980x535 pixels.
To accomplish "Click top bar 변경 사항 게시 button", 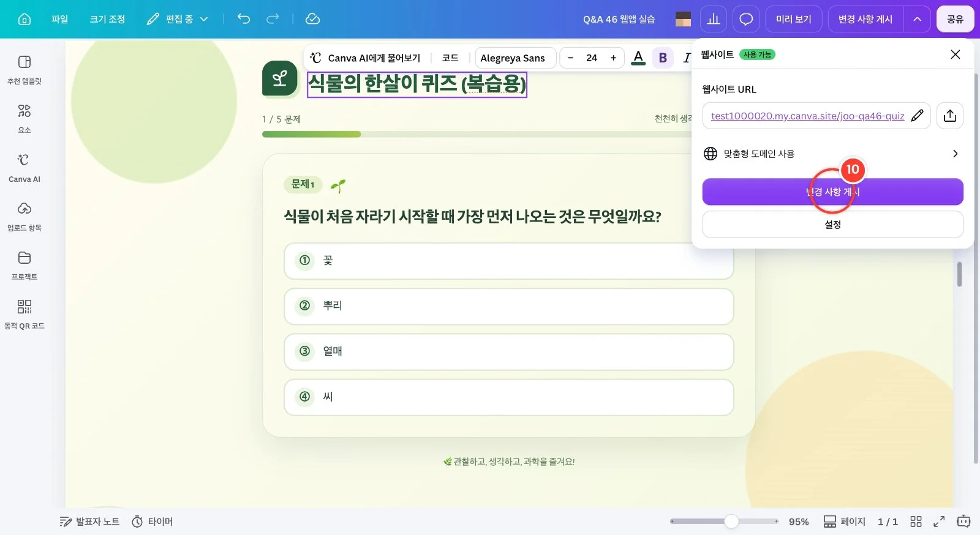I will coord(865,19).
